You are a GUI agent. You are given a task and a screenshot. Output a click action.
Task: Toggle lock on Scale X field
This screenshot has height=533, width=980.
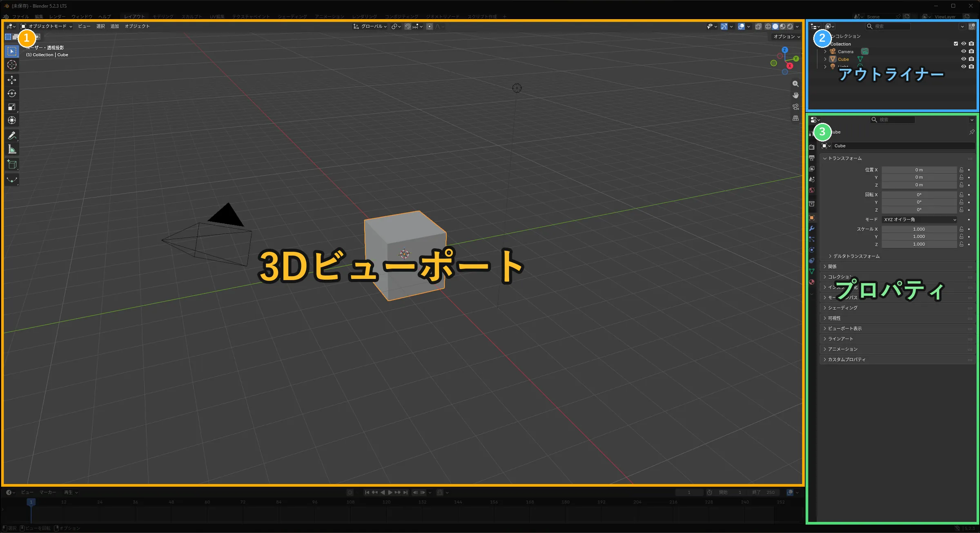(x=962, y=229)
